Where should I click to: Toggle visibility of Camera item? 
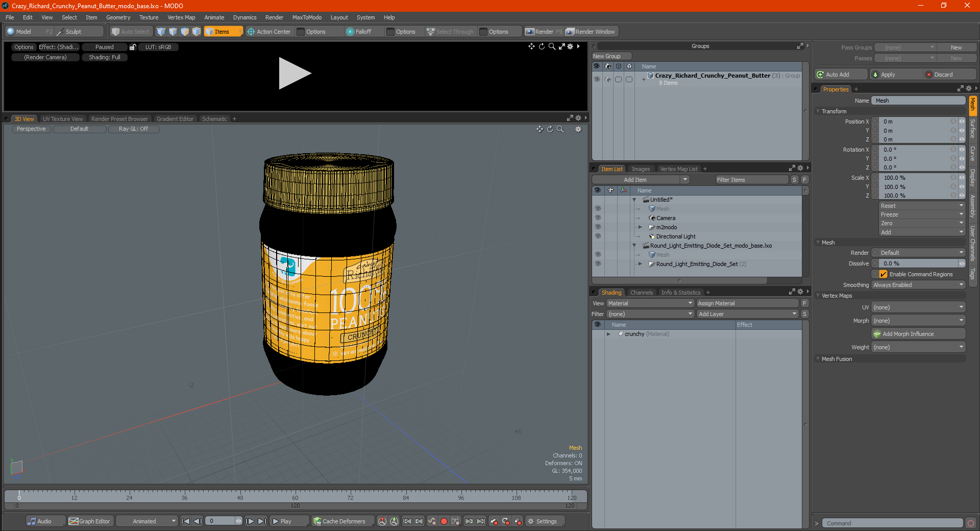click(x=598, y=218)
